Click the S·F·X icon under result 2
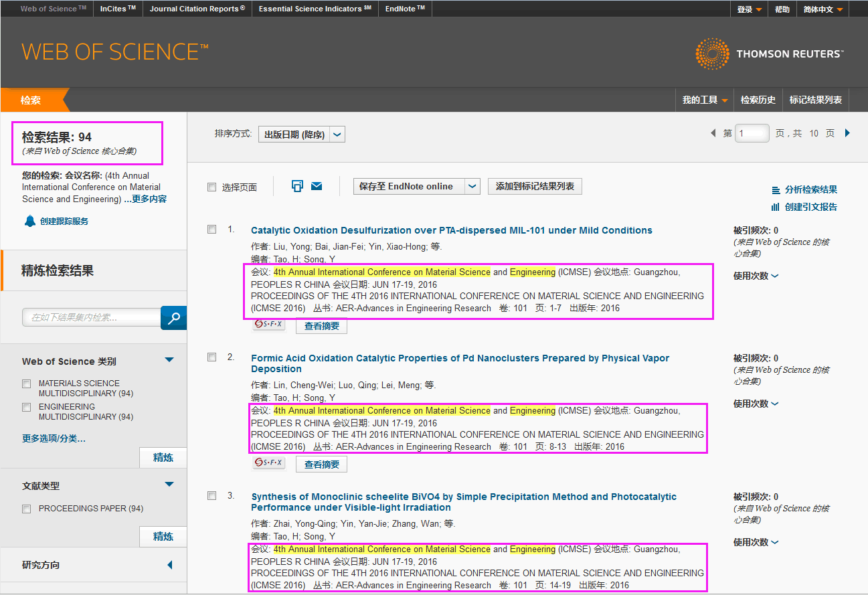868x595 pixels. click(x=269, y=463)
